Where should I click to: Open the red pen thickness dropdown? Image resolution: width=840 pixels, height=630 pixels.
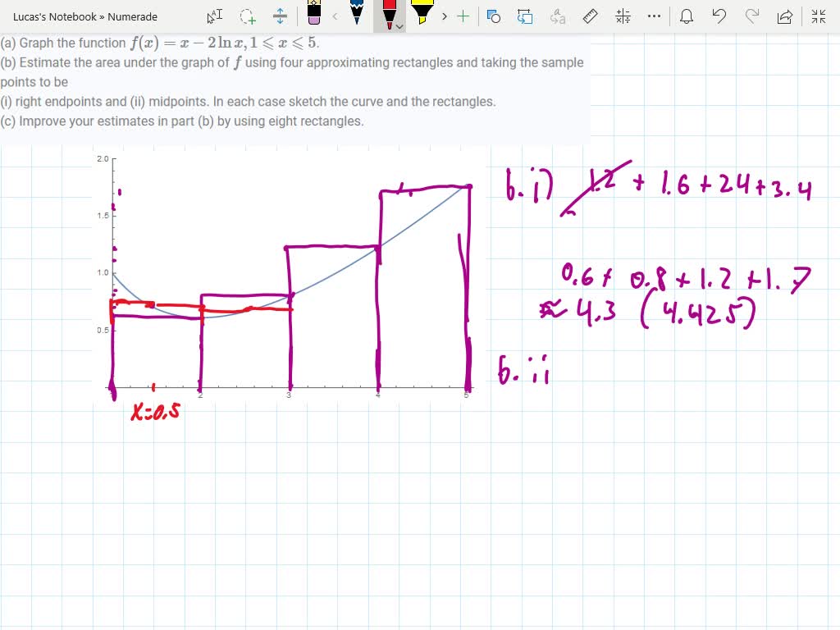click(x=398, y=27)
